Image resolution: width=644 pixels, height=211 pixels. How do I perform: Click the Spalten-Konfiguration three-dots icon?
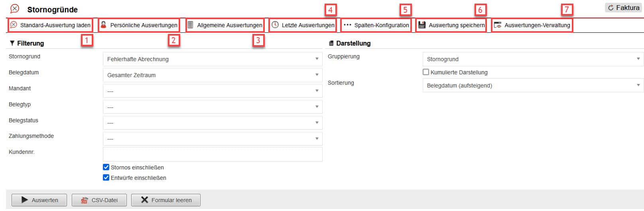coord(347,25)
